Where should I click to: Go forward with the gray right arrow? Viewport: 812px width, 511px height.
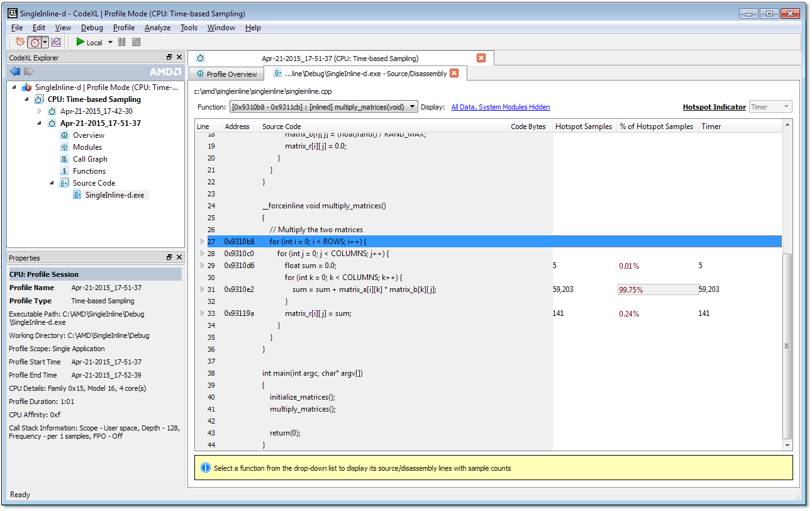[x=28, y=71]
